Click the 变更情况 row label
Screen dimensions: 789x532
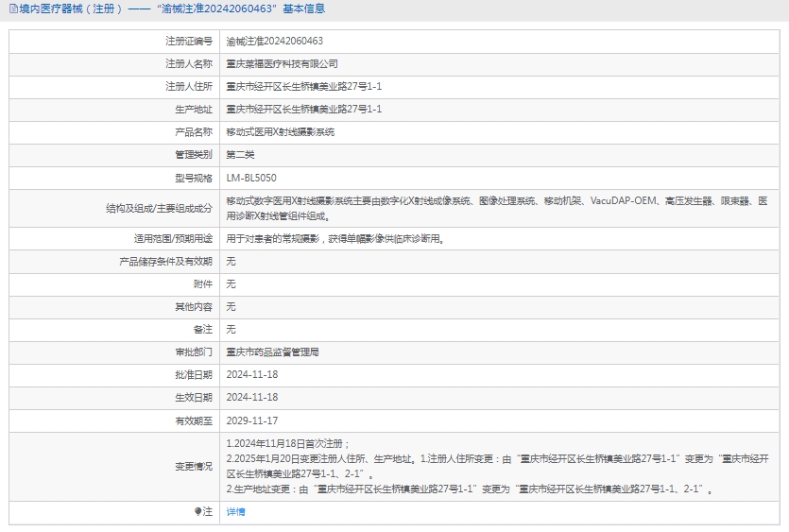(x=193, y=466)
